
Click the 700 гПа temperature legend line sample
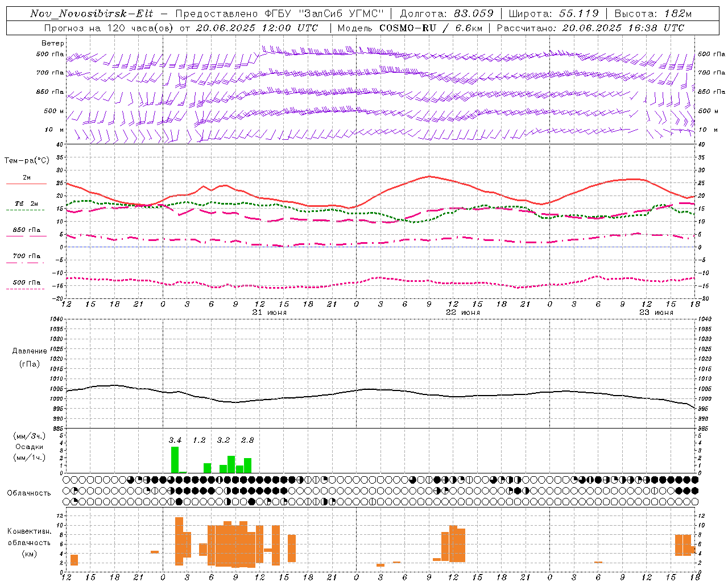[26, 263]
